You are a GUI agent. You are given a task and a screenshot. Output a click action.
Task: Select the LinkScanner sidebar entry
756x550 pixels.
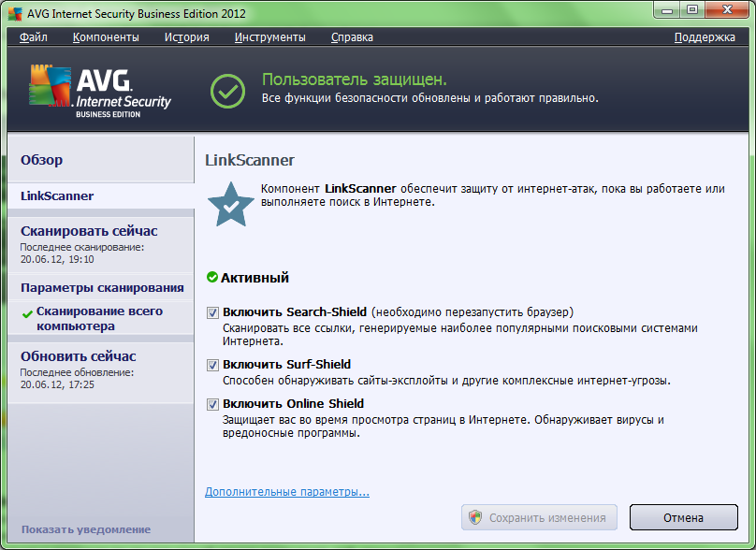(x=101, y=196)
